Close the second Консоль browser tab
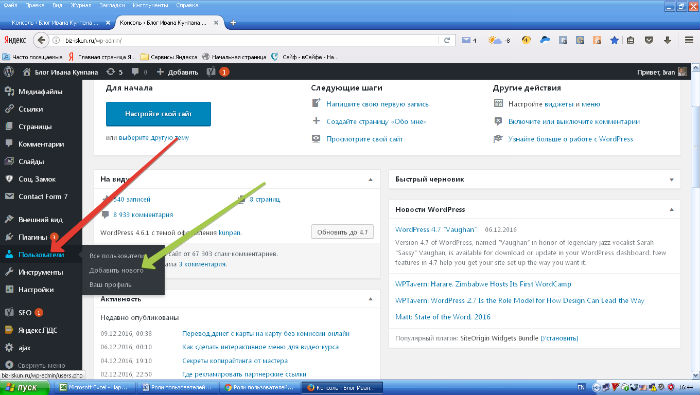700x395 pixels. 216,22
